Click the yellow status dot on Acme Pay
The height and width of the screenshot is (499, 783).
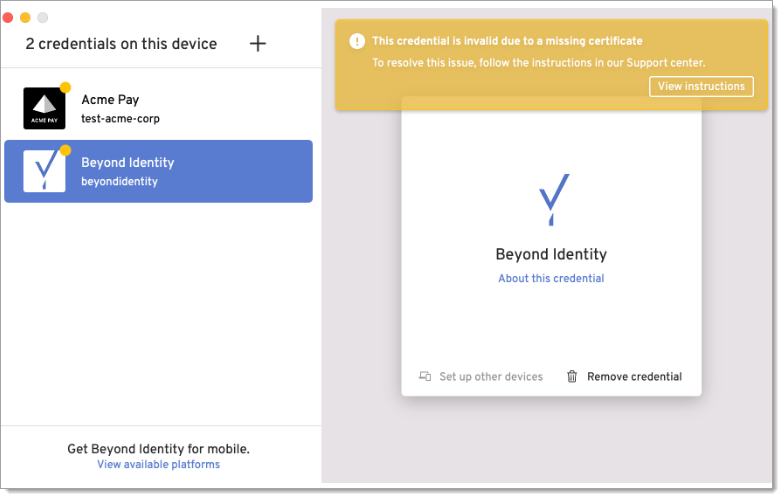coord(65,87)
